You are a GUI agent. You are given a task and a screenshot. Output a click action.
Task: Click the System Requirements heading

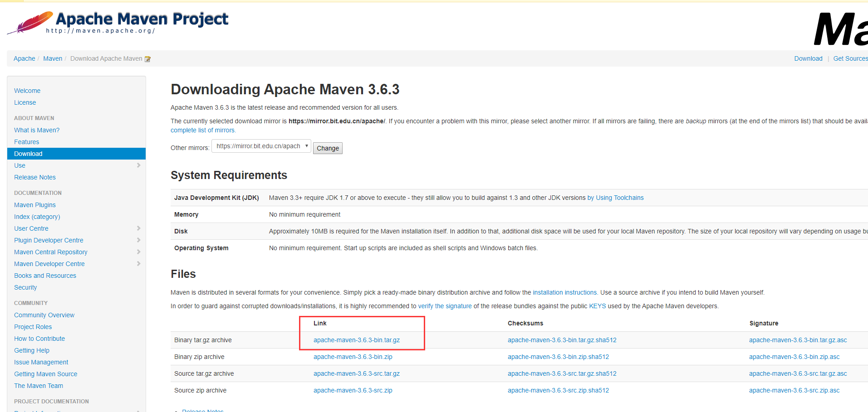tap(229, 175)
